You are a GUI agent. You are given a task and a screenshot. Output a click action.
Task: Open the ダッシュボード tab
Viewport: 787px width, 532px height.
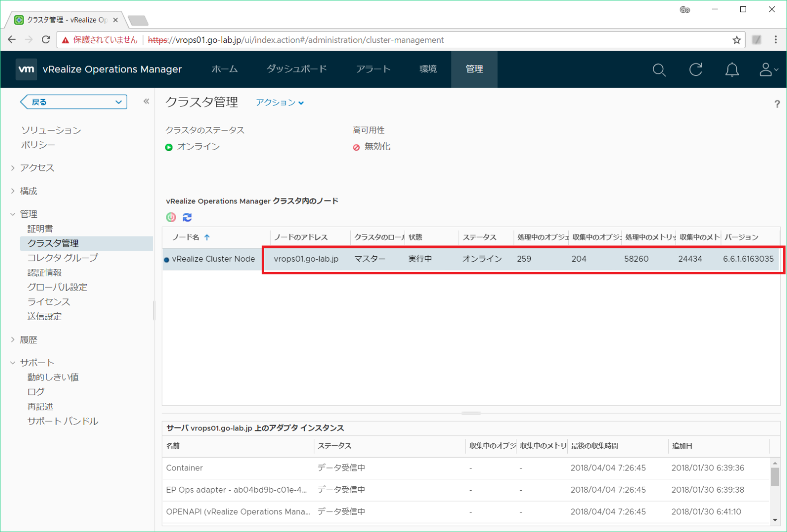(x=297, y=69)
